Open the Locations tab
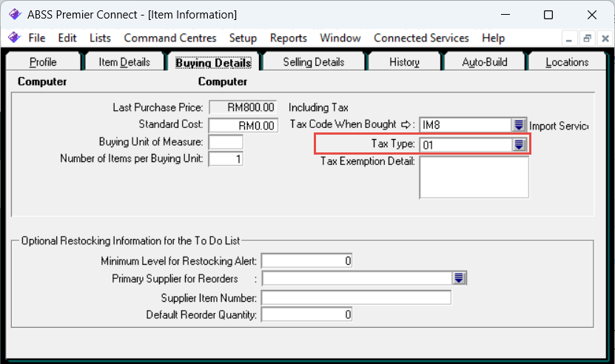The image size is (615, 364). click(x=567, y=62)
